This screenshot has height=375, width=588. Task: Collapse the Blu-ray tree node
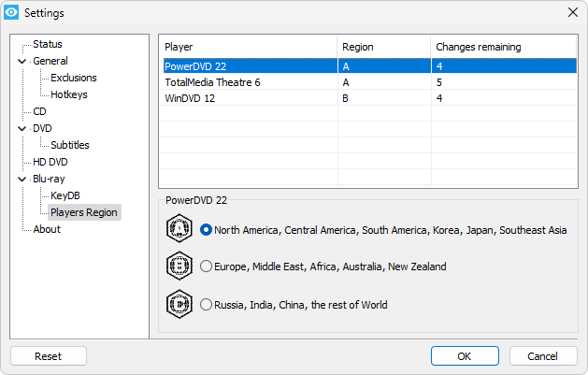coord(22,180)
